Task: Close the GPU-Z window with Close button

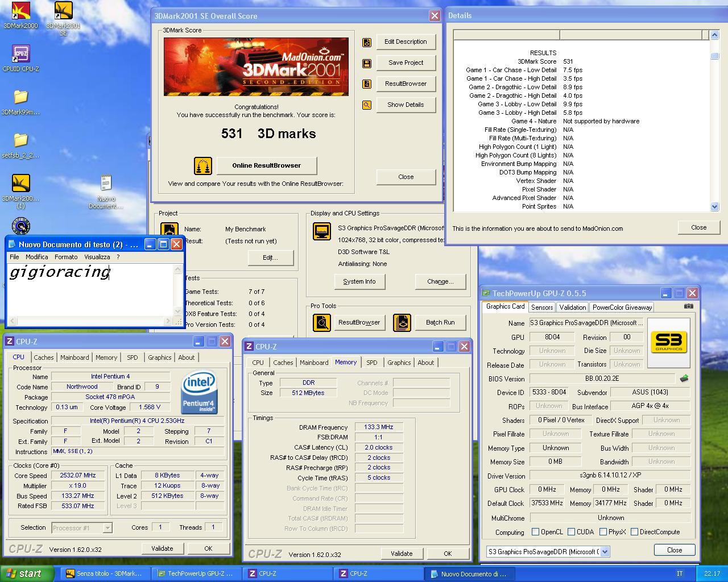Action: click(675, 550)
